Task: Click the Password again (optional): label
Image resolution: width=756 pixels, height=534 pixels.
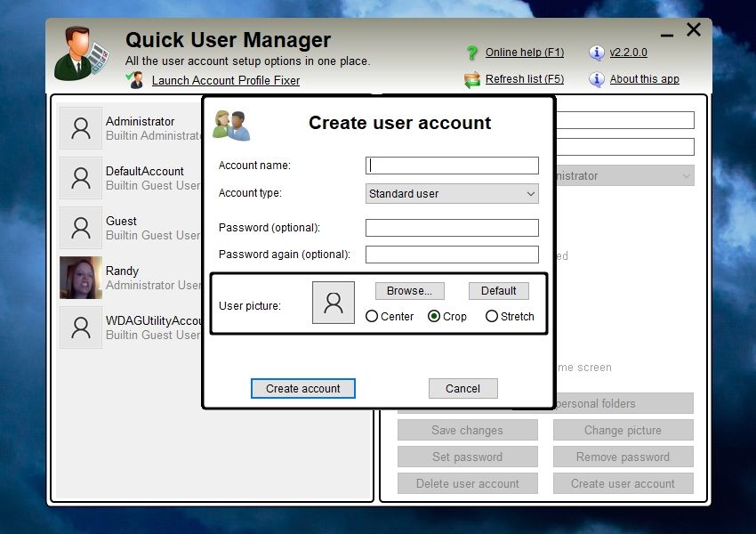Action: pyautogui.click(x=285, y=255)
